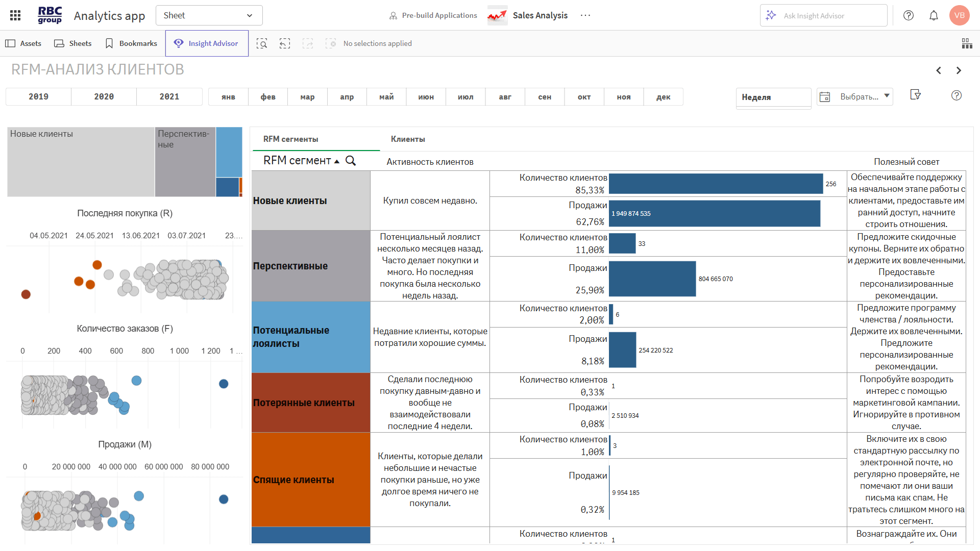This screenshot has width=980, height=551.
Task: Search within RFM сегмент column
Action: [351, 161]
